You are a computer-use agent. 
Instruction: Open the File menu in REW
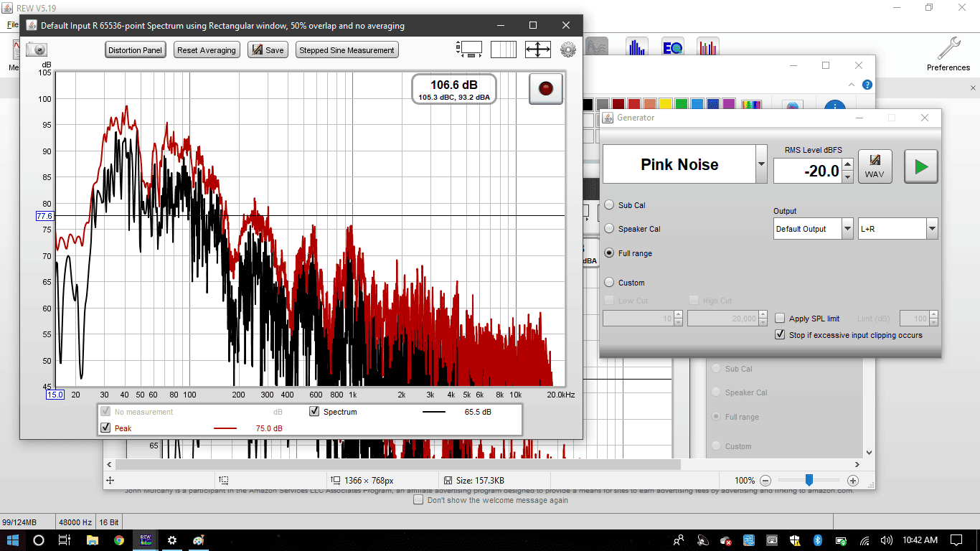pyautogui.click(x=12, y=25)
